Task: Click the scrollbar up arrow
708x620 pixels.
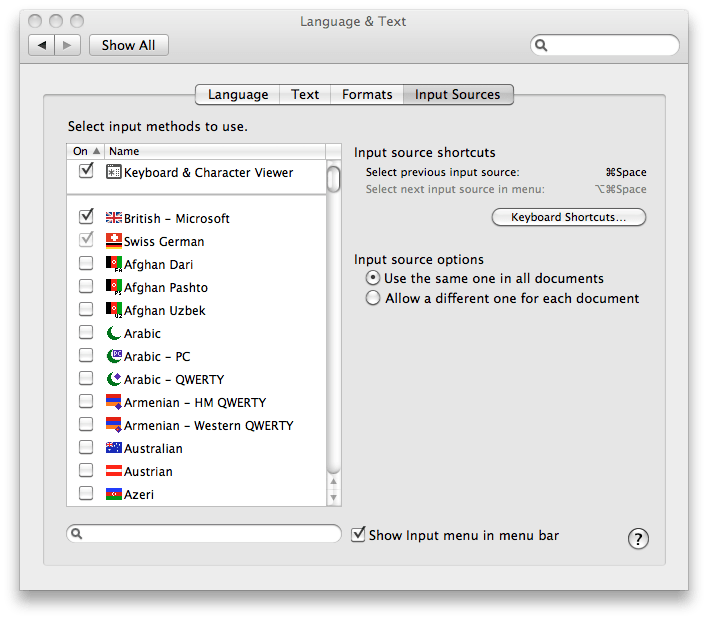Action: point(333,481)
